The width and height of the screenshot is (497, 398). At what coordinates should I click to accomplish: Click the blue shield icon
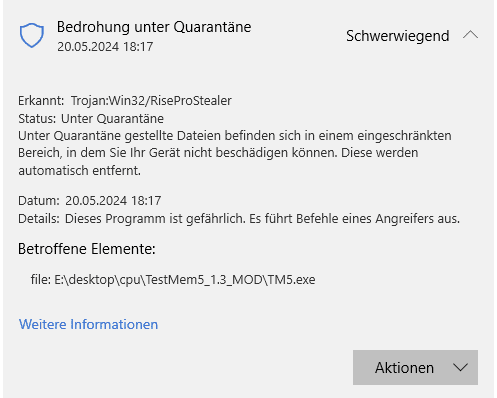[32, 35]
